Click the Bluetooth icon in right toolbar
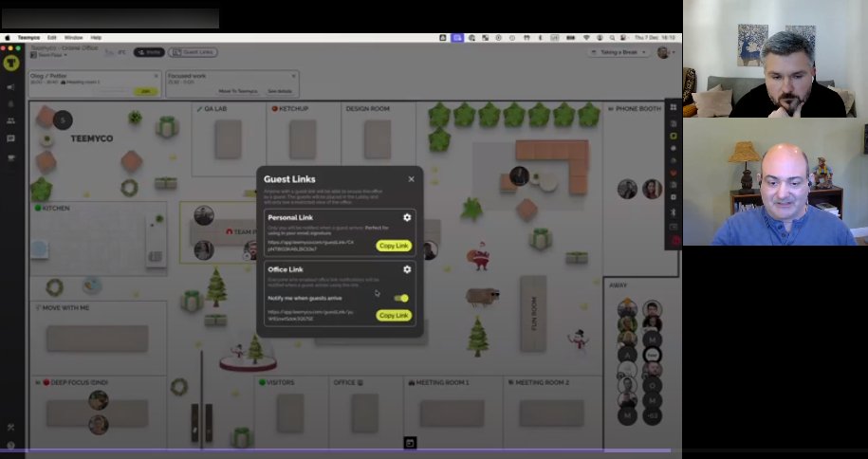This screenshot has width=868, height=459. [674, 212]
